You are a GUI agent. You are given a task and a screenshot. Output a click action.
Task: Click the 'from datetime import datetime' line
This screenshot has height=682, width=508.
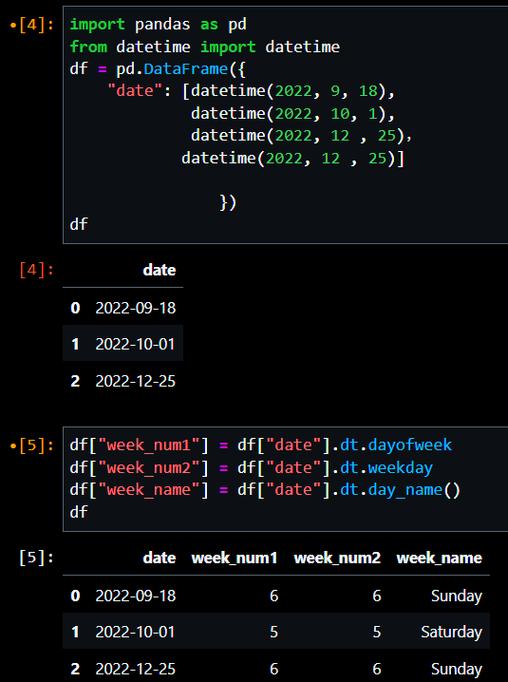pos(205,47)
